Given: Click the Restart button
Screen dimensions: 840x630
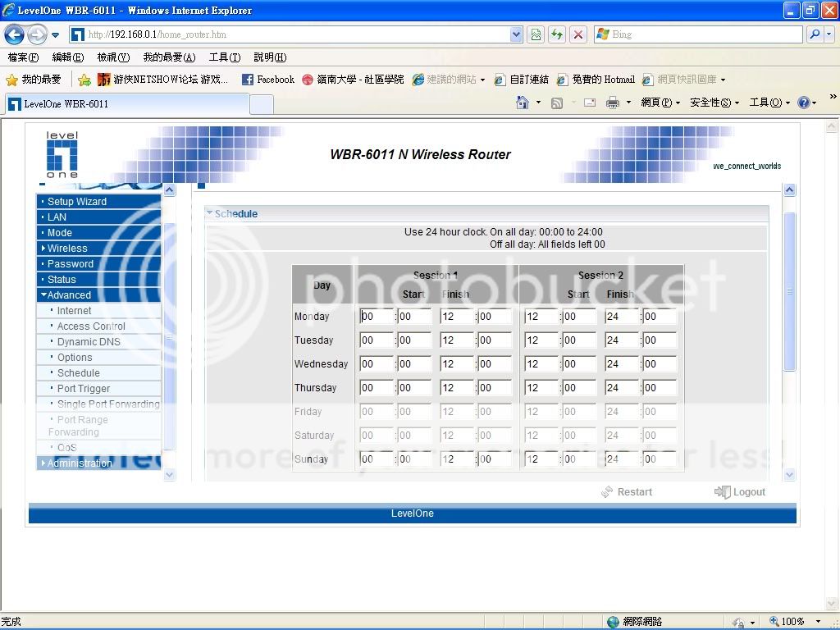Looking at the screenshot, I should coord(628,492).
